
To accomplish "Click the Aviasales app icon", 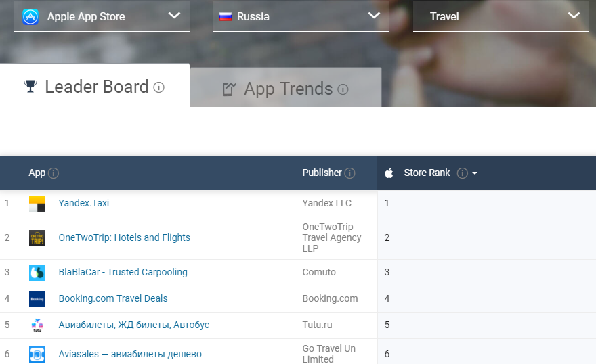I will [37, 355].
